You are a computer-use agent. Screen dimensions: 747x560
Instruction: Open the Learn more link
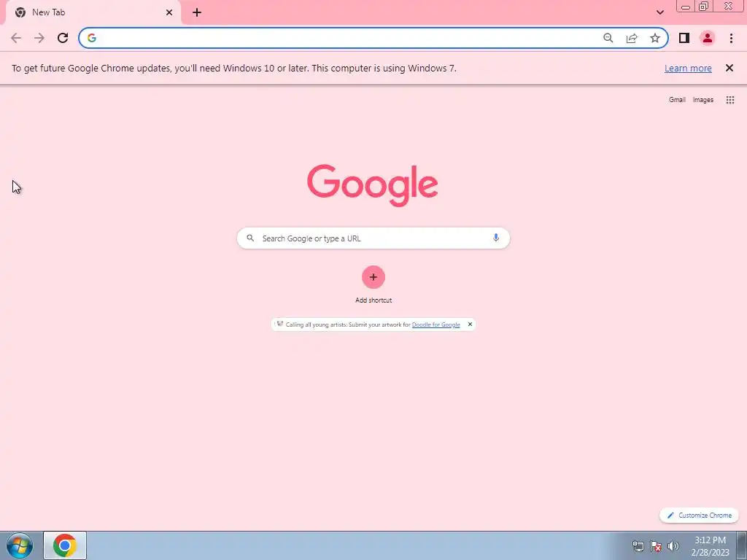(x=688, y=68)
